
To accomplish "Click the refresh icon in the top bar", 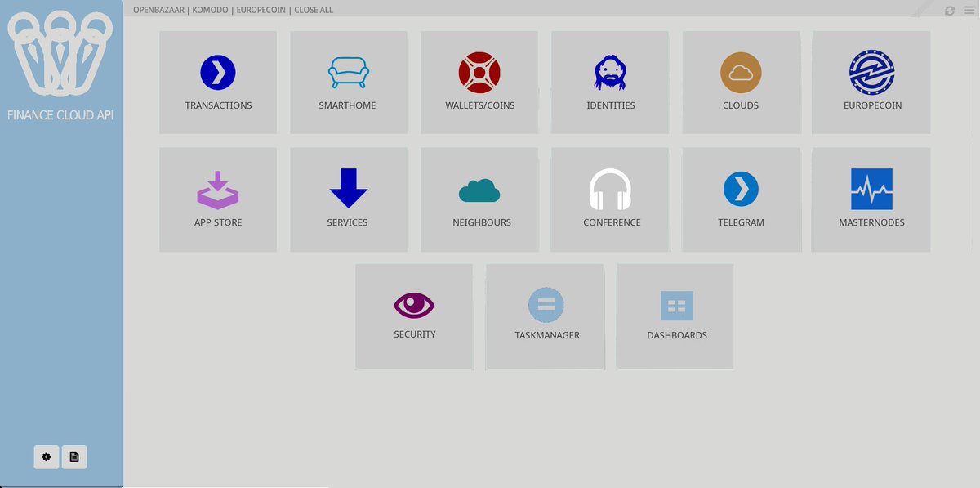I will 950,11.
